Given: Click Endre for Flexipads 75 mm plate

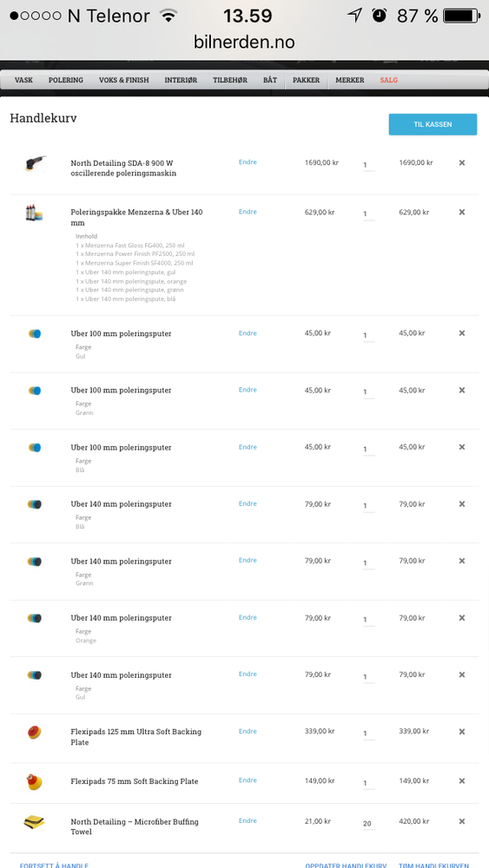Looking at the screenshot, I should tap(248, 780).
